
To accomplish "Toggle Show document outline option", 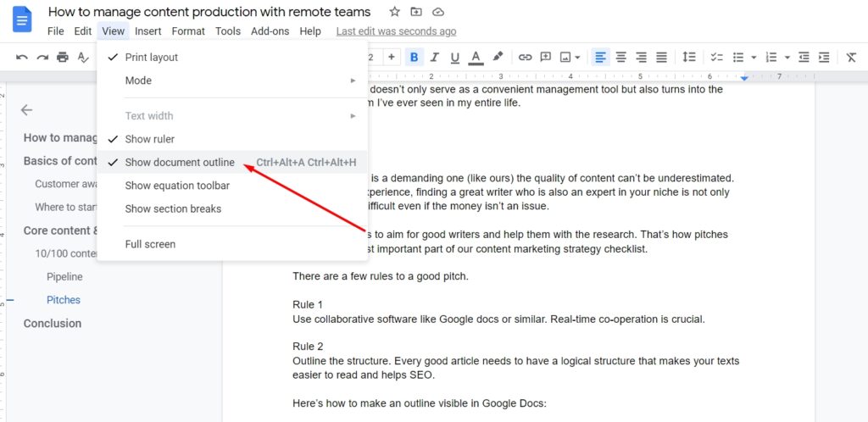I will point(232,163).
